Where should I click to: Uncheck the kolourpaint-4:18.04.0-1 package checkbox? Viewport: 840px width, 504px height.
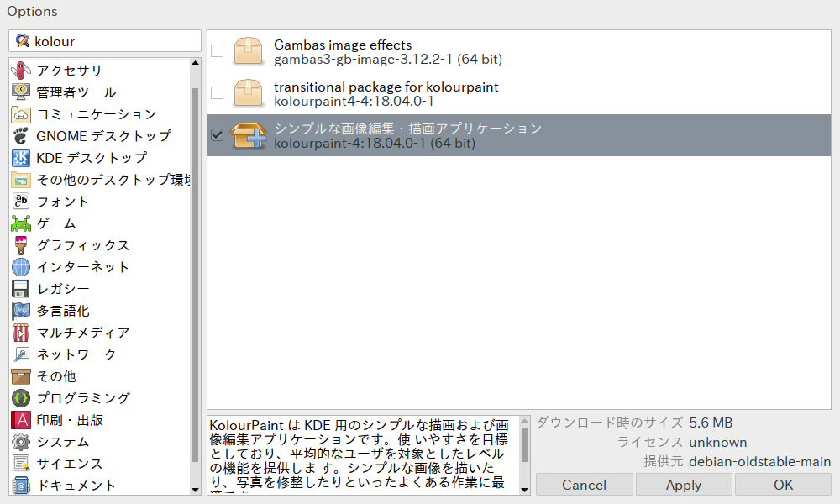tap(217, 135)
